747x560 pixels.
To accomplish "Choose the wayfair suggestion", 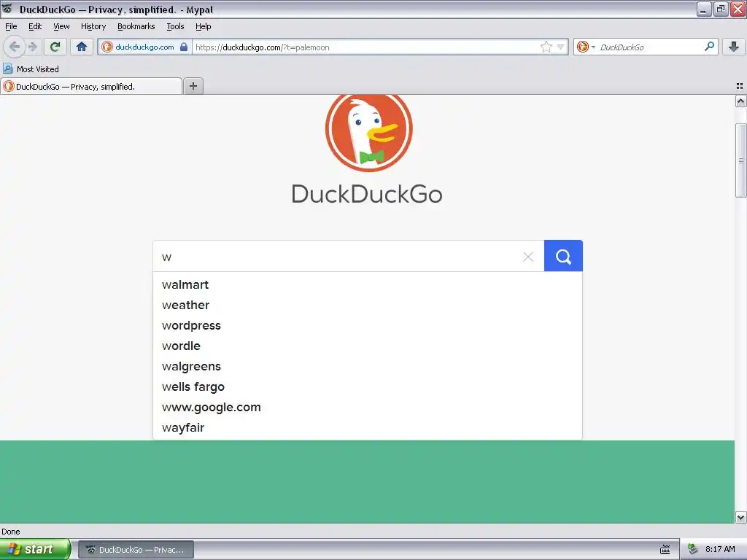I will pos(368,428).
